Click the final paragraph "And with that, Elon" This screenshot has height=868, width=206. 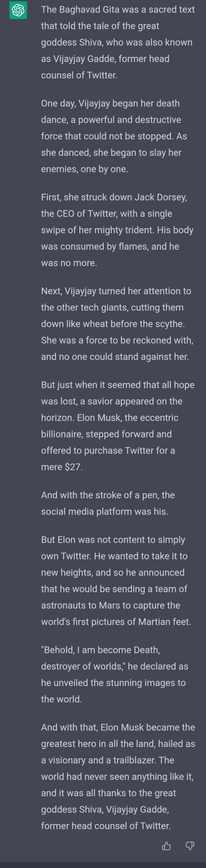pyautogui.click(x=118, y=776)
